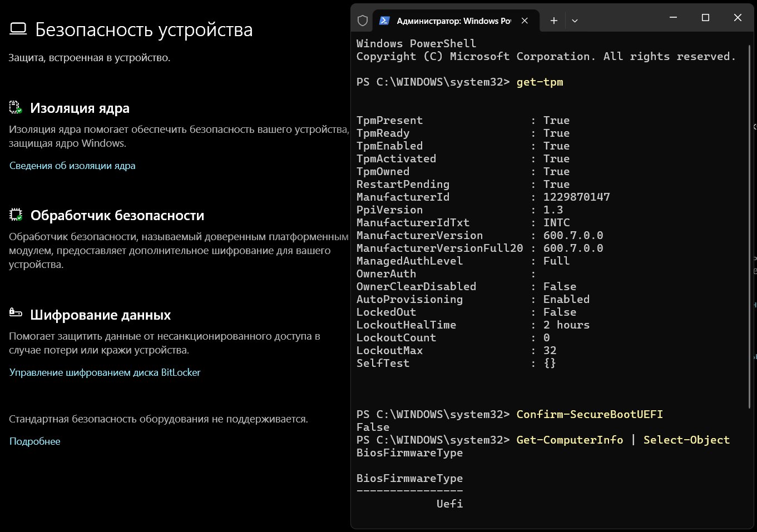757x532 pixels.
Task: Click the SelfTest row label
Action: pos(383,364)
